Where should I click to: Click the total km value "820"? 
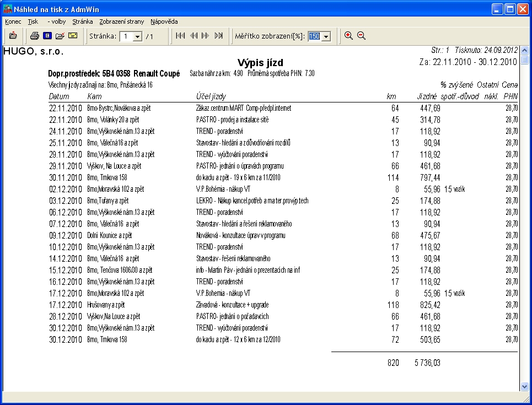[x=393, y=363]
